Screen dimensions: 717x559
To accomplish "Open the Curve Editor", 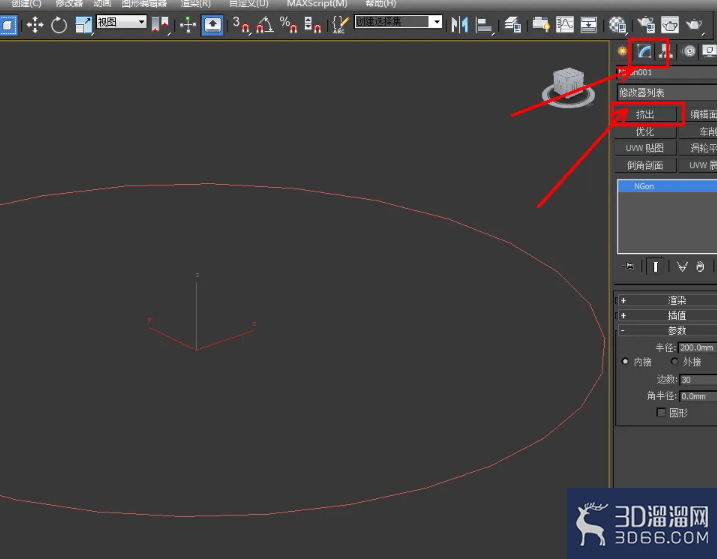I will pyautogui.click(x=565, y=25).
